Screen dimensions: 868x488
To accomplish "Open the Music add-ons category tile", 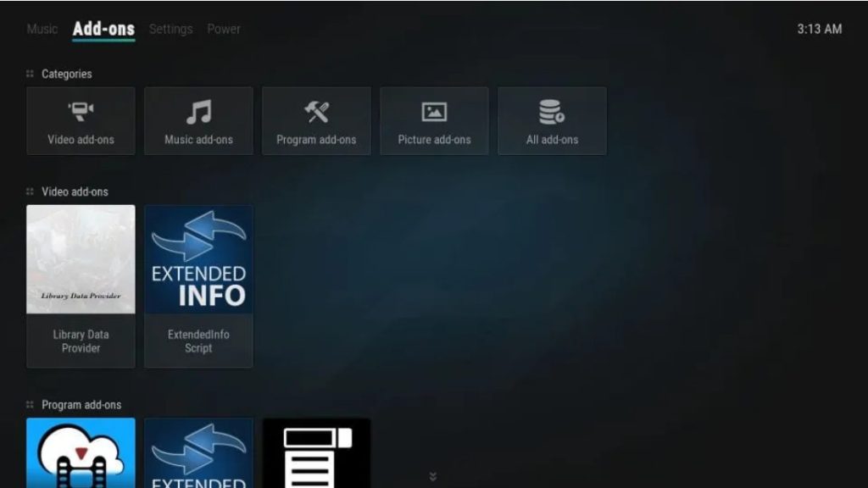I will tap(198, 120).
